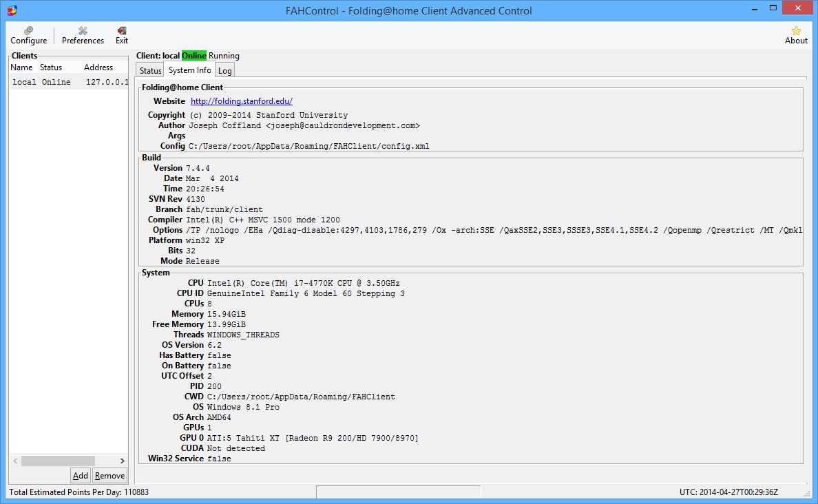Click the Memory 15.94GiB value
Image resolution: width=818 pixels, height=504 pixels.
click(x=227, y=314)
